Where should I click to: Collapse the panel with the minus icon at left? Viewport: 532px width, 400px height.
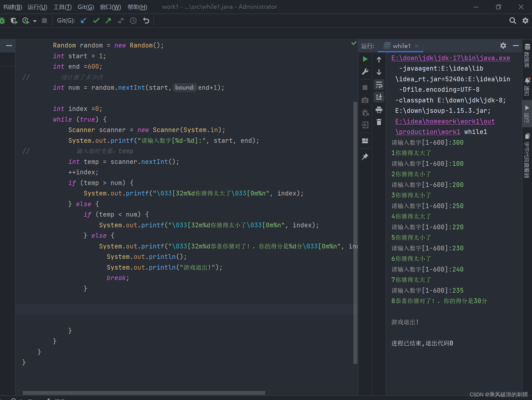pyautogui.click(x=9, y=46)
